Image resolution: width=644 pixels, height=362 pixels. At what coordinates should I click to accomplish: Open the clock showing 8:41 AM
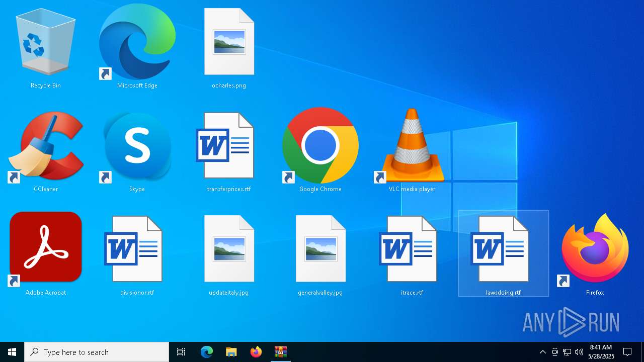(601, 352)
